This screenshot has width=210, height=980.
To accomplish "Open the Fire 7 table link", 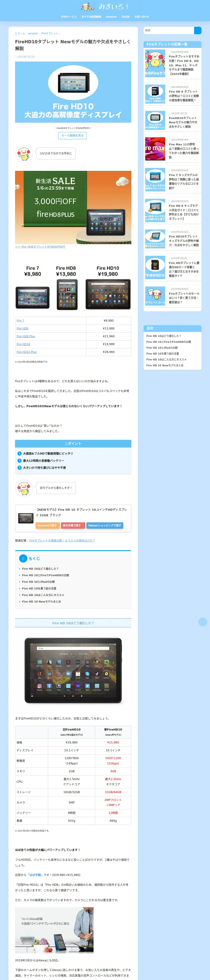I will click(20, 321).
